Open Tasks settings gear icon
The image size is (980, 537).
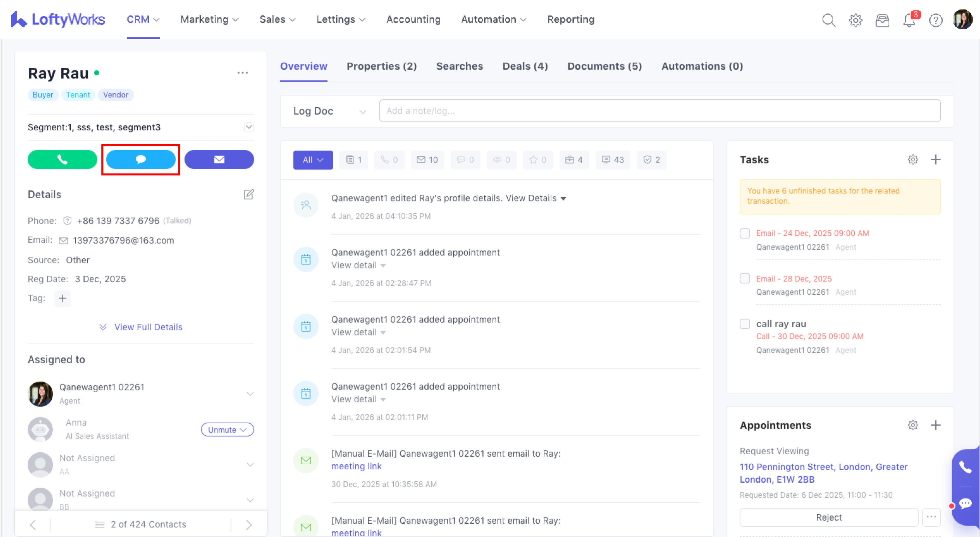coord(913,159)
